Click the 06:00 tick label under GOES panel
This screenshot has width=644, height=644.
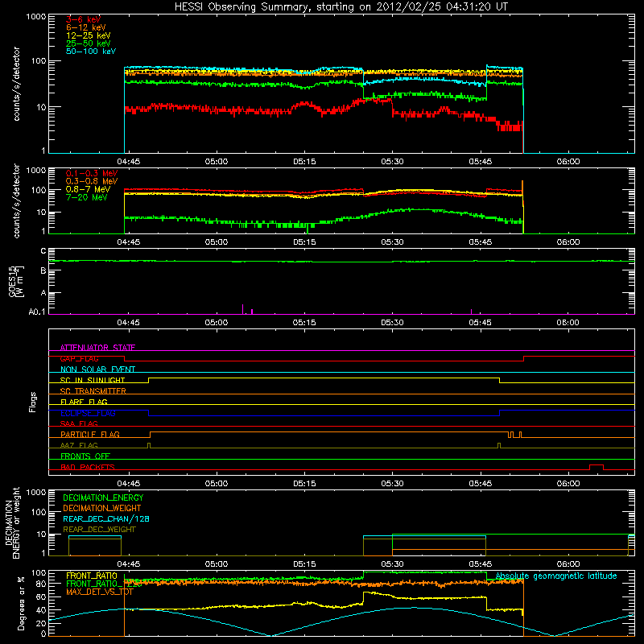coord(568,323)
